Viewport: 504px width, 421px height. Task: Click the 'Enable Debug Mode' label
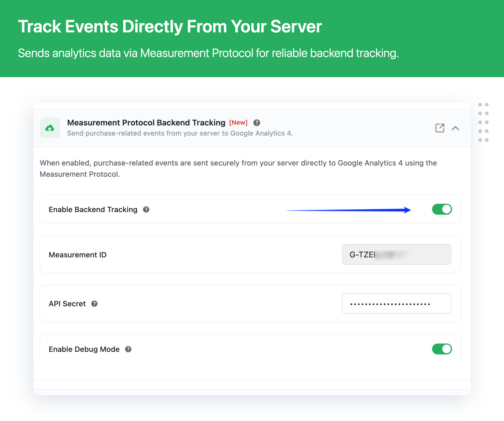tap(84, 349)
